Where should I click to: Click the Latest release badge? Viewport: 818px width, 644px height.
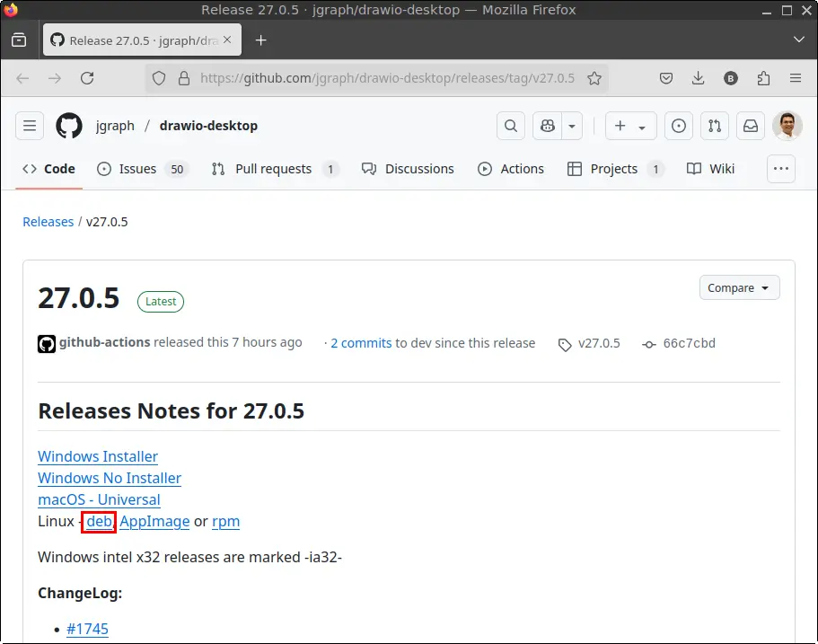[x=161, y=302]
